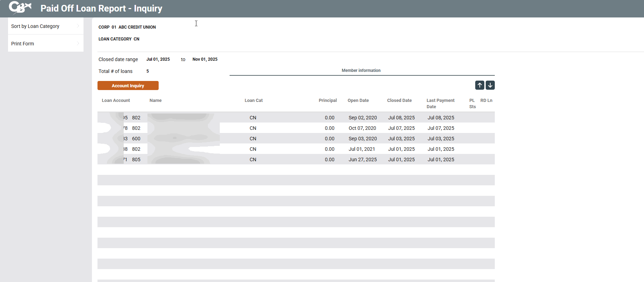The image size is (644, 282).
Task: Click the Open Date column header
Action: (x=358, y=101)
